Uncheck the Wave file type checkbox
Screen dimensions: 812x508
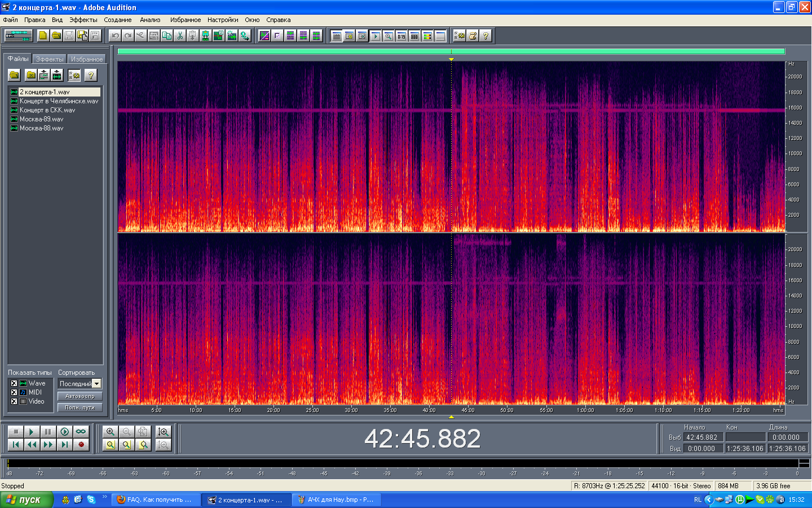(x=14, y=383)
